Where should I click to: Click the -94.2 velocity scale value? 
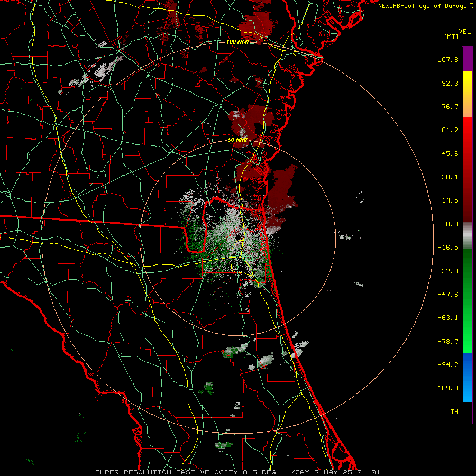point(448,365)
